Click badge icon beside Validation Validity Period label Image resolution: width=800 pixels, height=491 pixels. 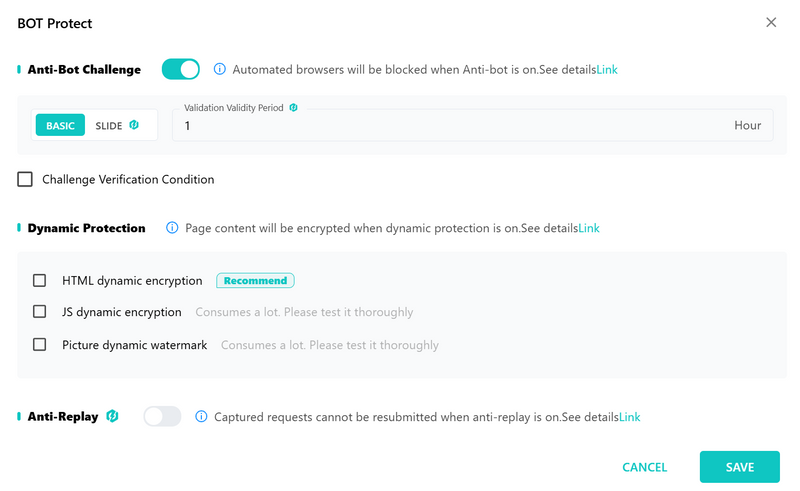pyautogui.click(x=293, y=108)
